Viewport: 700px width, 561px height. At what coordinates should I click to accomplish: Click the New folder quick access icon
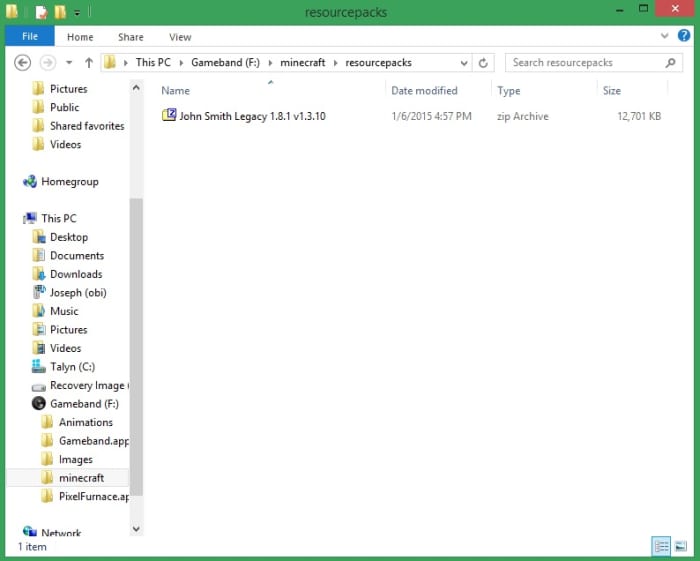point(60,12)
